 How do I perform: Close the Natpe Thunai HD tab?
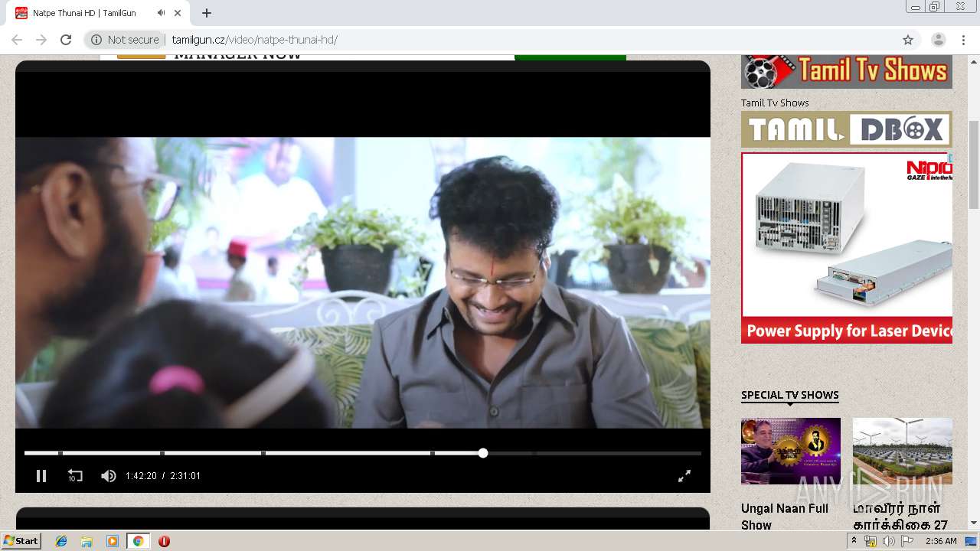(177, 13)
